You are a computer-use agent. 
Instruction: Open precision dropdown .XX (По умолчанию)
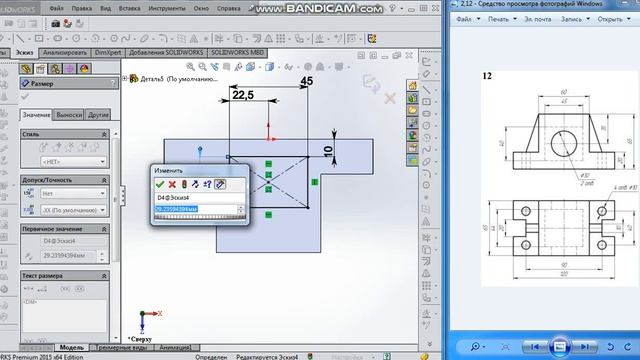tap(73, 210)
